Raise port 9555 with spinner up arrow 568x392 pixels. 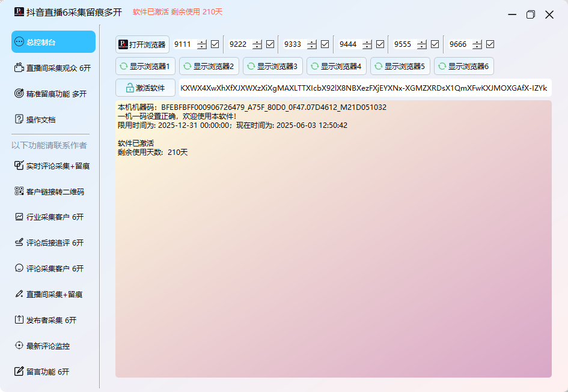422,42
